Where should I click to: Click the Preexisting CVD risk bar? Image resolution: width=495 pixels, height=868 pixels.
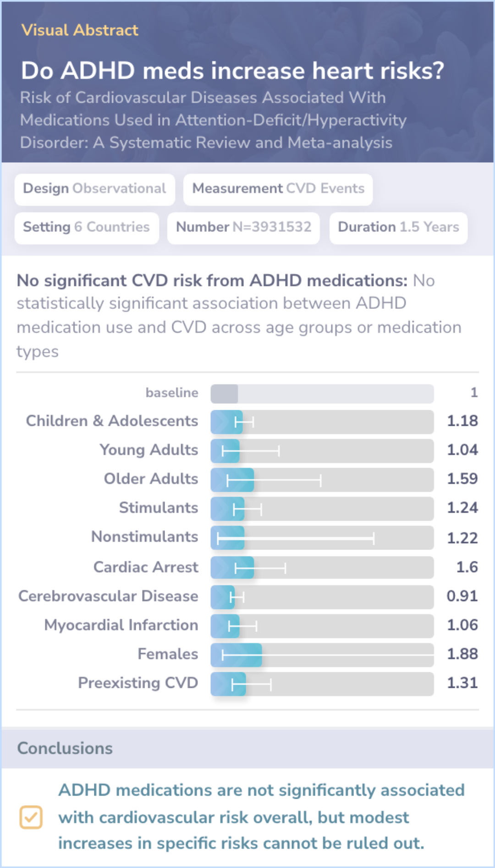coord(322,684)
